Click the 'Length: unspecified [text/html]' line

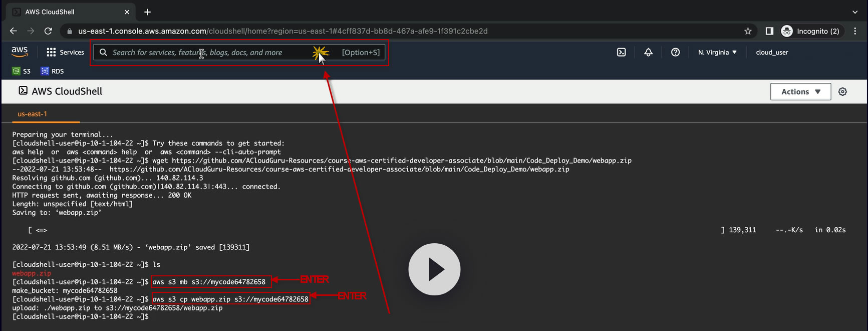[72, 204]
